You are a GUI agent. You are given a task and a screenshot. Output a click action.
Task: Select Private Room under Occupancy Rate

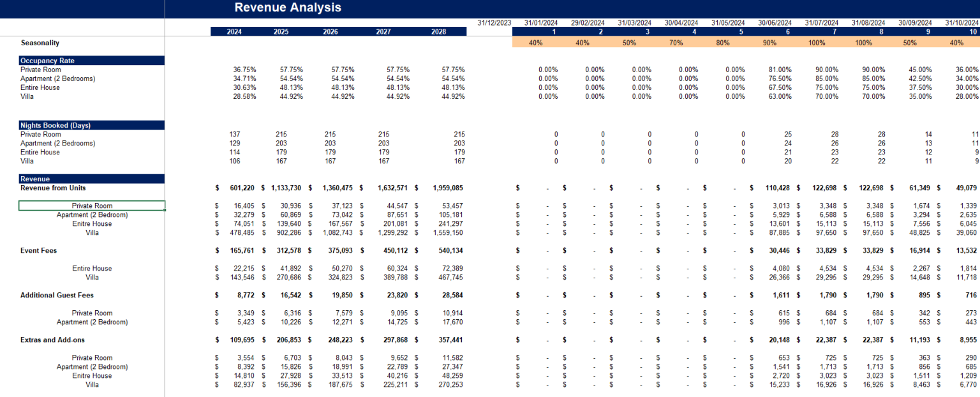pyautogui.click(x=41, y=70)
